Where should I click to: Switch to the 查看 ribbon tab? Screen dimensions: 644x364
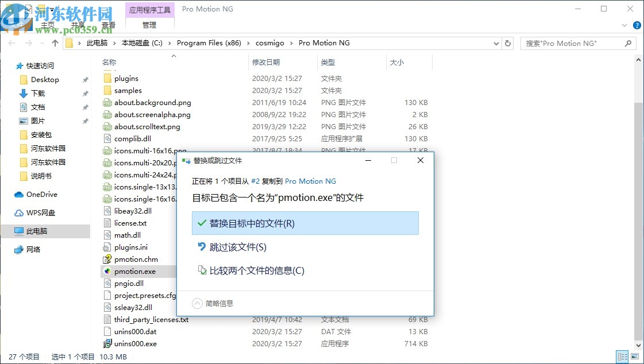coord(109,25)
